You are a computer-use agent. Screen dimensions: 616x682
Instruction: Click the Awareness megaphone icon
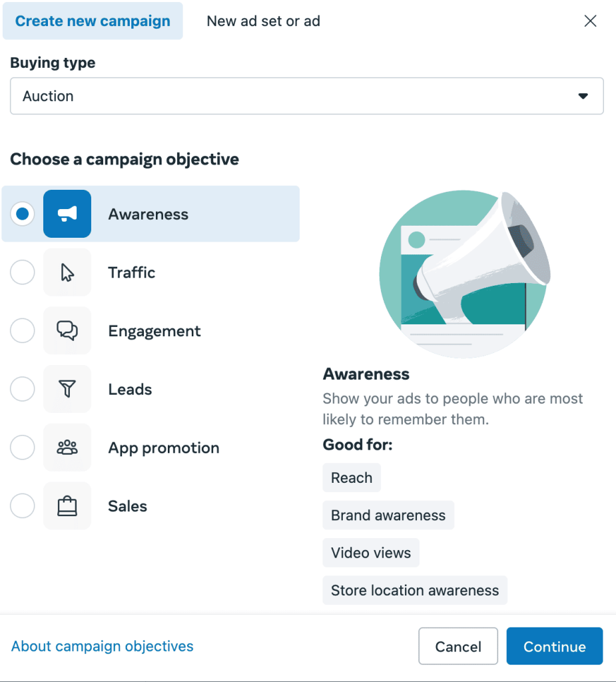(67, 214)
